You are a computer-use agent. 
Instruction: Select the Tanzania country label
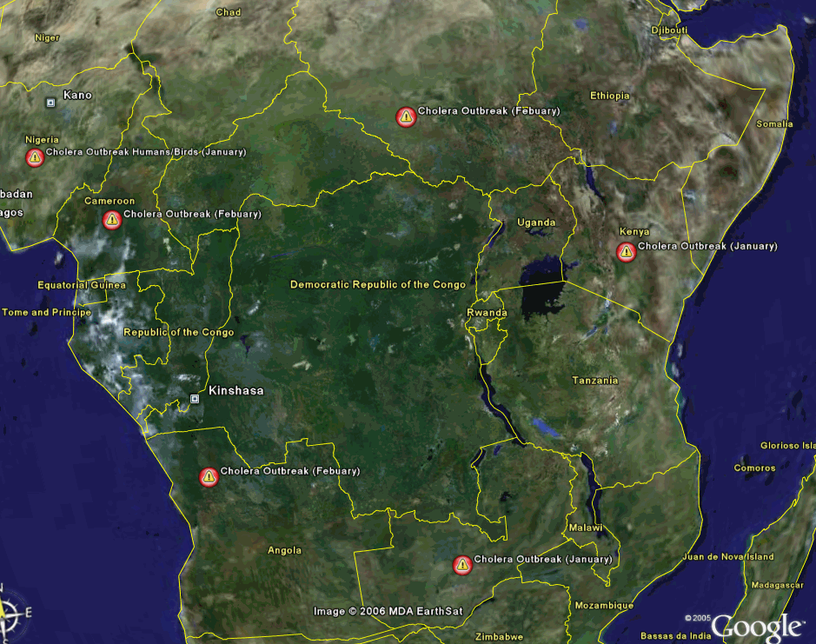(595, 381)
